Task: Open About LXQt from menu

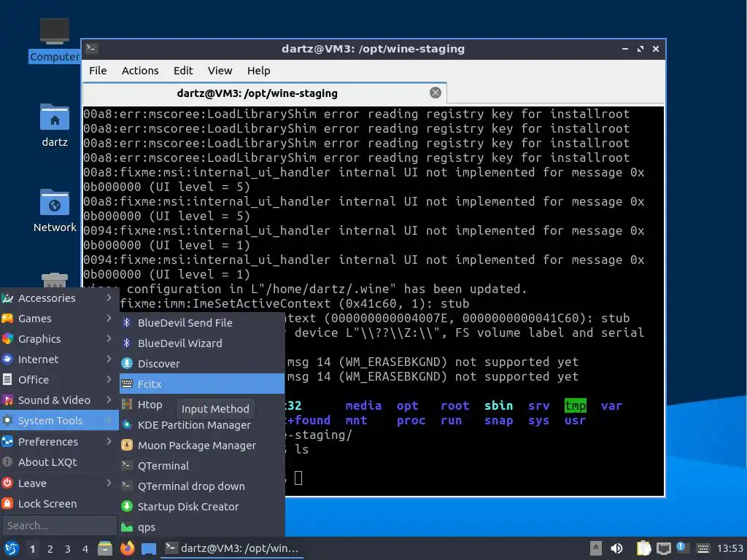Action: [x=59, y=462]
